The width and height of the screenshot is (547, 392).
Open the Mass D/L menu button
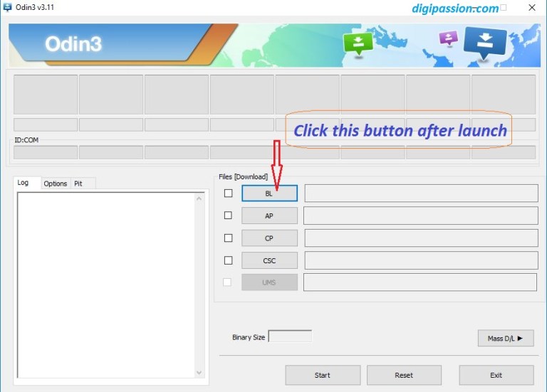coord(506,338)
